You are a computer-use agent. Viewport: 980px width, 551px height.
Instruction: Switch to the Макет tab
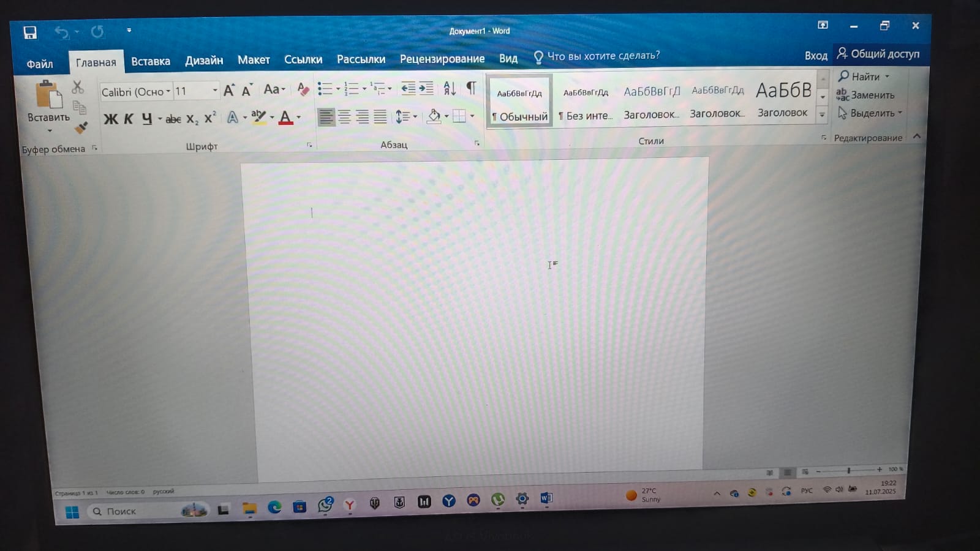pyautogui.click(x=254, y=60)
